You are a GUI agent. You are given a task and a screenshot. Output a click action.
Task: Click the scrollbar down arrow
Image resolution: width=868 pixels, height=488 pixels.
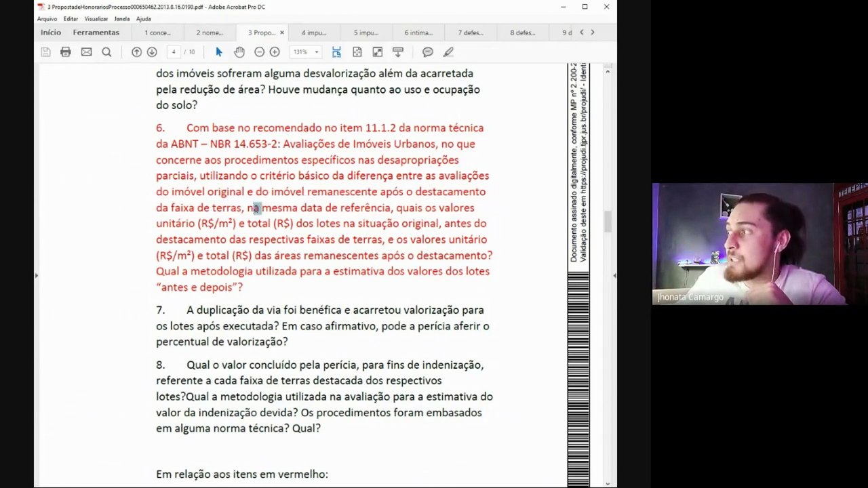tap(607, 483)
